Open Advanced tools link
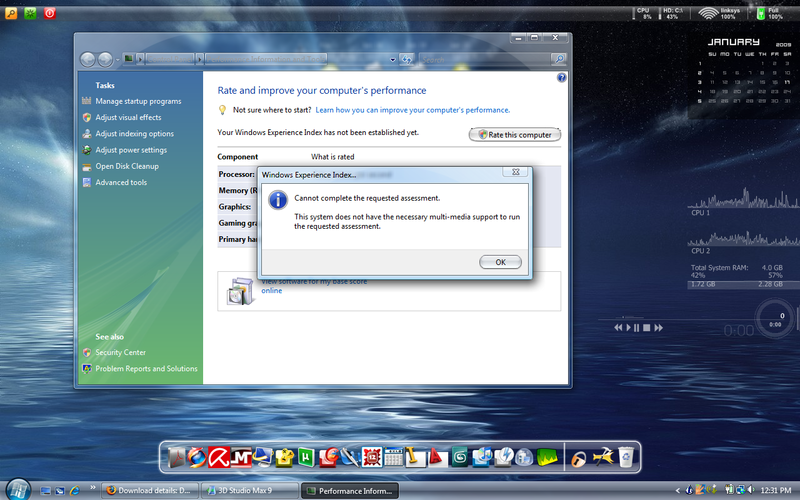 click(x=121, y=182)
